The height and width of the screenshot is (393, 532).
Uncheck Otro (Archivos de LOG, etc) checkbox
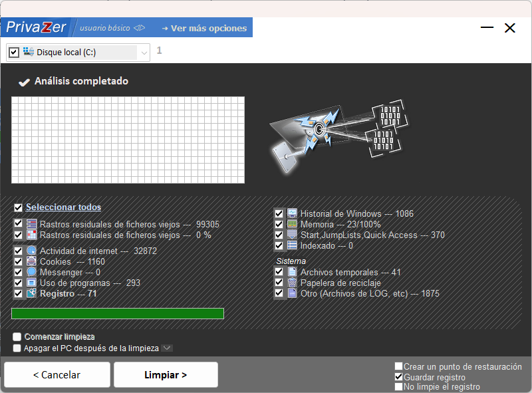tap(279, 293)
